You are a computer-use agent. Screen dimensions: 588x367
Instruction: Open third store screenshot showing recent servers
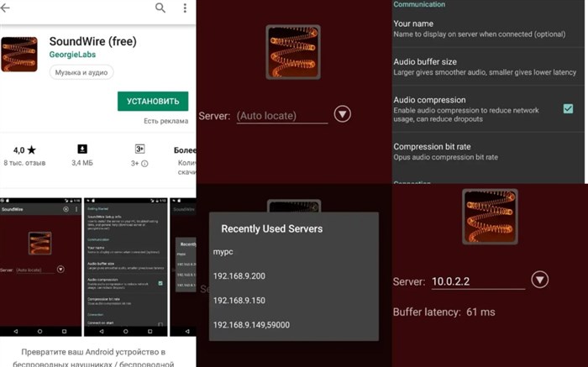(x=183, y=266)
